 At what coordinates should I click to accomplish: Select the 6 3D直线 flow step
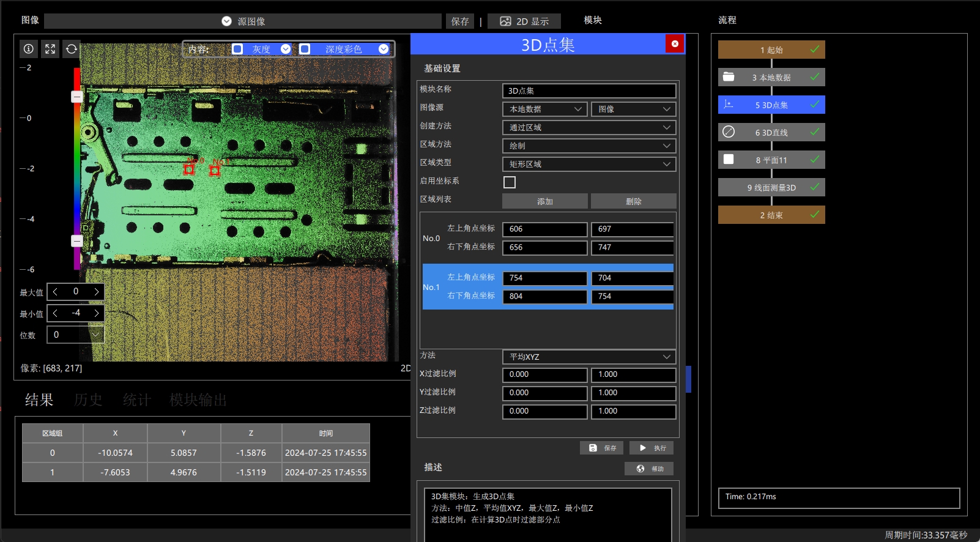click(771, 132)
